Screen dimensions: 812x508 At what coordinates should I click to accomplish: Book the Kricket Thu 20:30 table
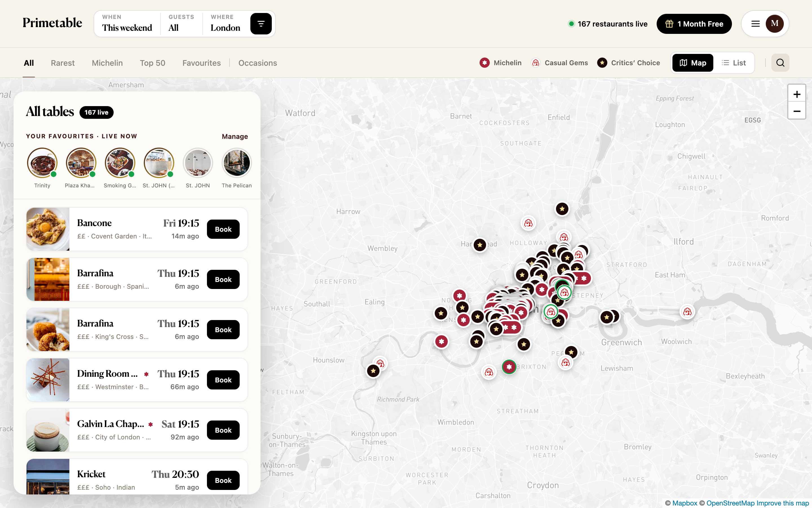[223, 480]
